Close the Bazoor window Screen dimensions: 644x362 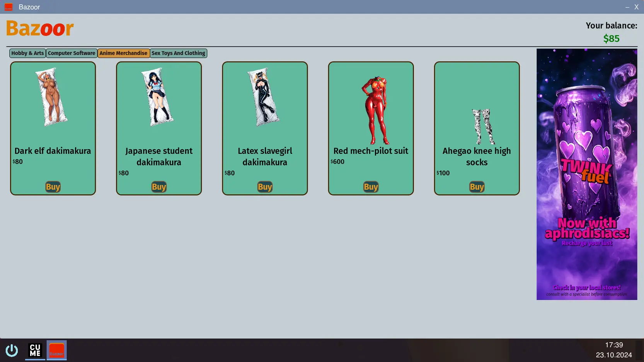[x=636, y=7]
